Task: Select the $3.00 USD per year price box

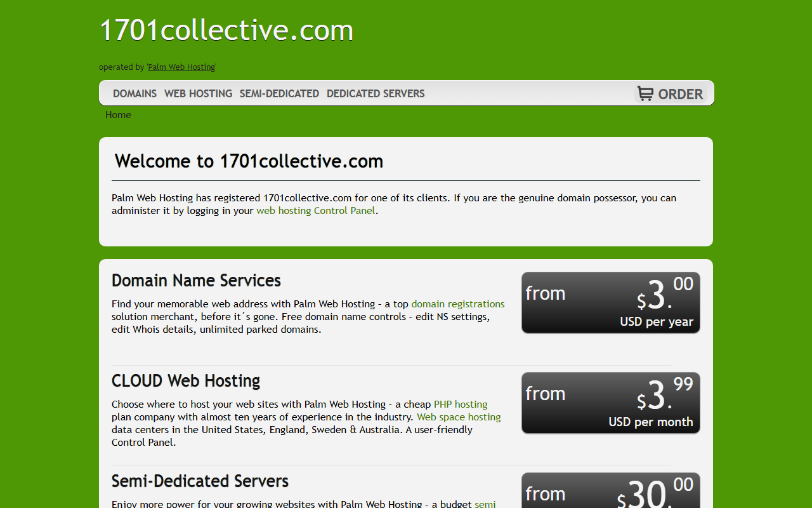Action: pyautogui.click(x=611, y=303)
